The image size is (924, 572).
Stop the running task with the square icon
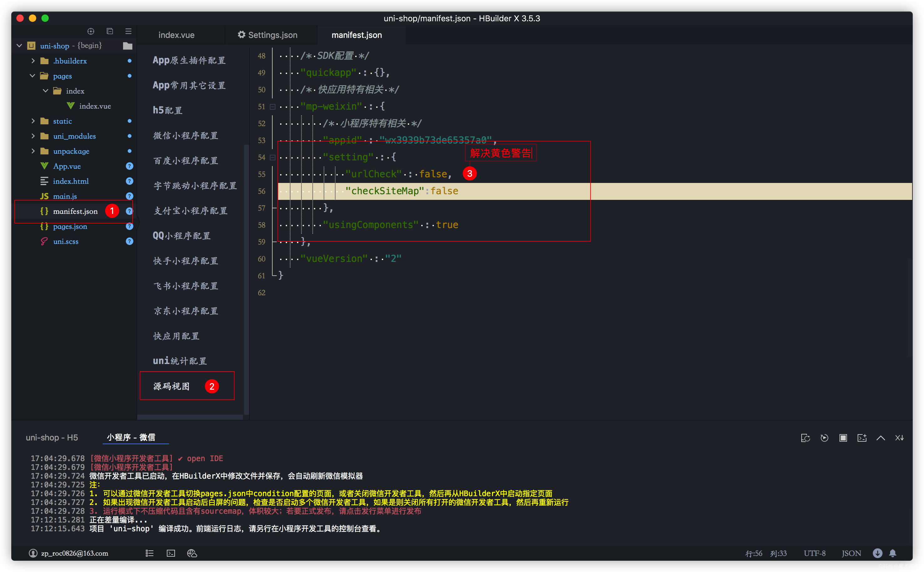point(843,438)
